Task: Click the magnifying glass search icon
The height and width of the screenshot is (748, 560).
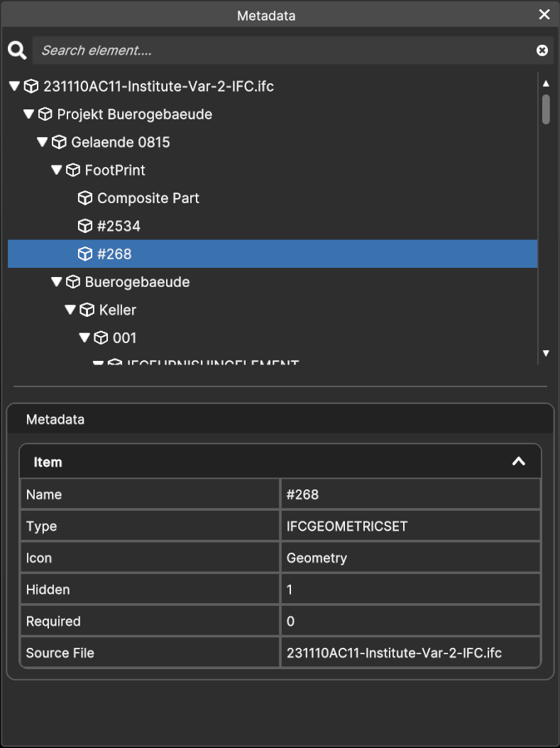Action: (x=17, y=50)
